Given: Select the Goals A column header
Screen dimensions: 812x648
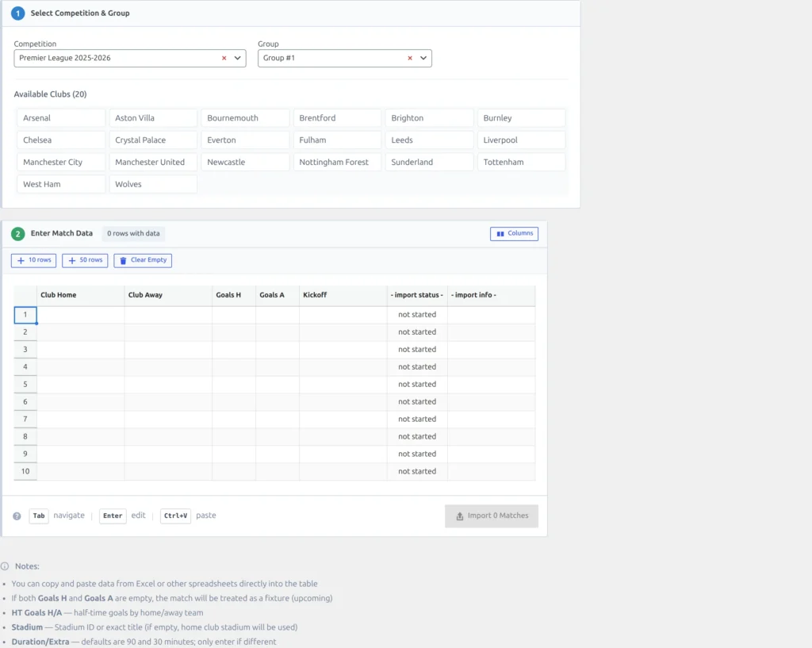Looking at the screenshot, I should point(278,295).
